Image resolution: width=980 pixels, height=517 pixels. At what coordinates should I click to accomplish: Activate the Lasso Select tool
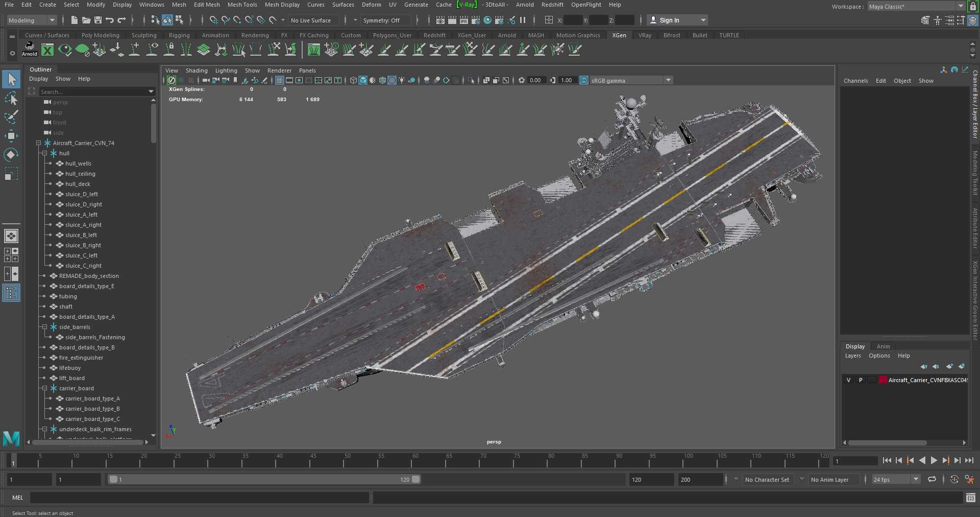(x=11, y=98)
